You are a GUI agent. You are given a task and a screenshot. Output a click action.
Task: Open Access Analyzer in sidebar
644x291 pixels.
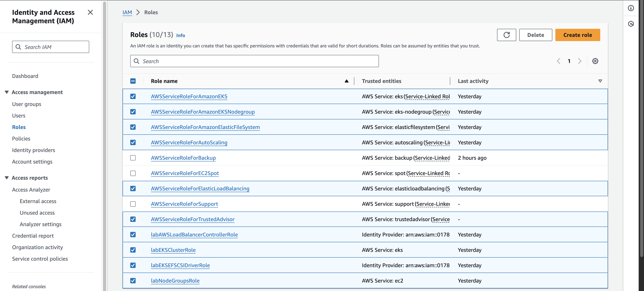[x=31, y=190]
